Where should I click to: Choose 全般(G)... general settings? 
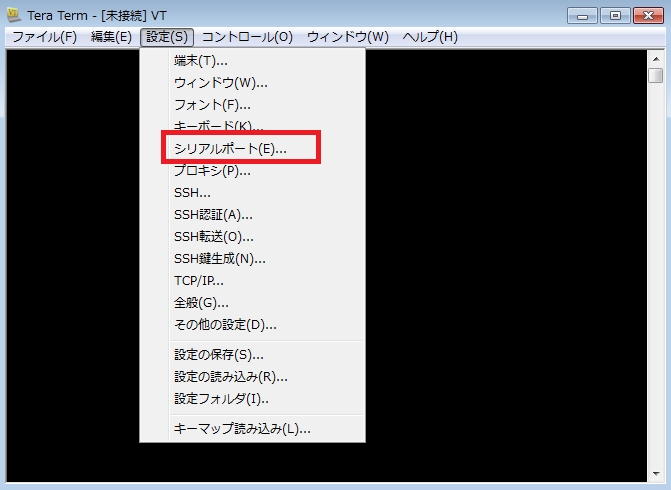click(252, 303)
